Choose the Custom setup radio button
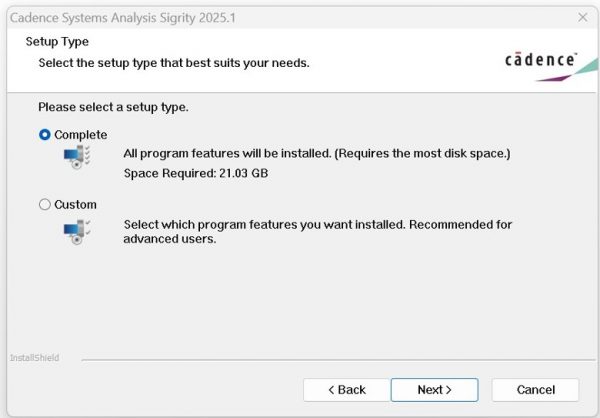The width and height of the screenshot is (600, 418). pyautogui.click(x=45, y=204)
